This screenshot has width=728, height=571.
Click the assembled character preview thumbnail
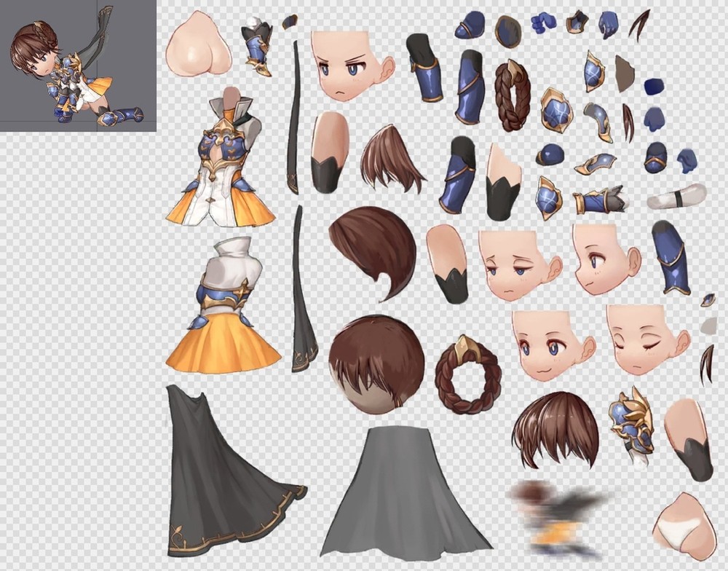(78, 66)
